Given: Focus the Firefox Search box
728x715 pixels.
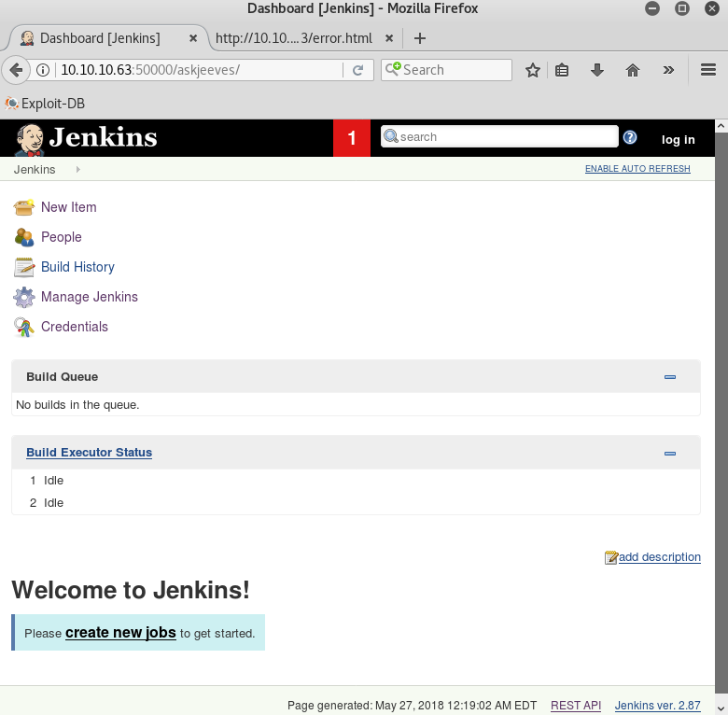Looking at the screenshot, I should 446,70.
